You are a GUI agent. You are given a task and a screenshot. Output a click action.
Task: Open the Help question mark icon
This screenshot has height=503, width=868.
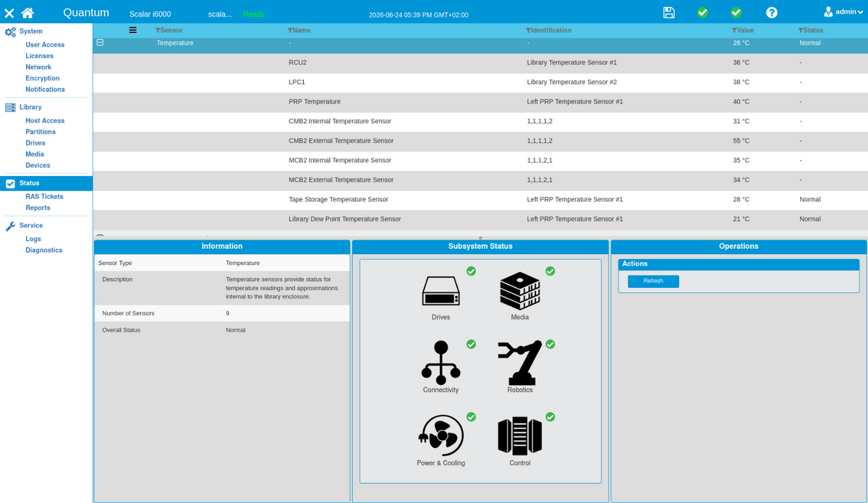pos(772,12)
